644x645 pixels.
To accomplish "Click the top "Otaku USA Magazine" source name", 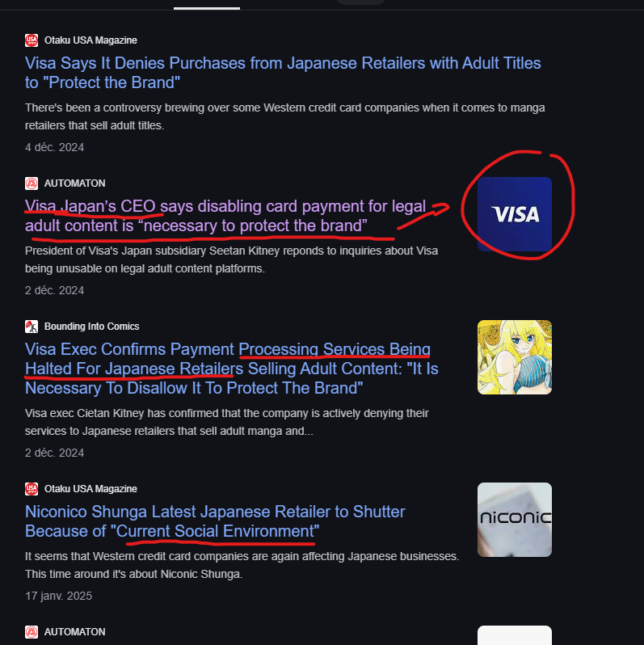I will tap(90, 40).
